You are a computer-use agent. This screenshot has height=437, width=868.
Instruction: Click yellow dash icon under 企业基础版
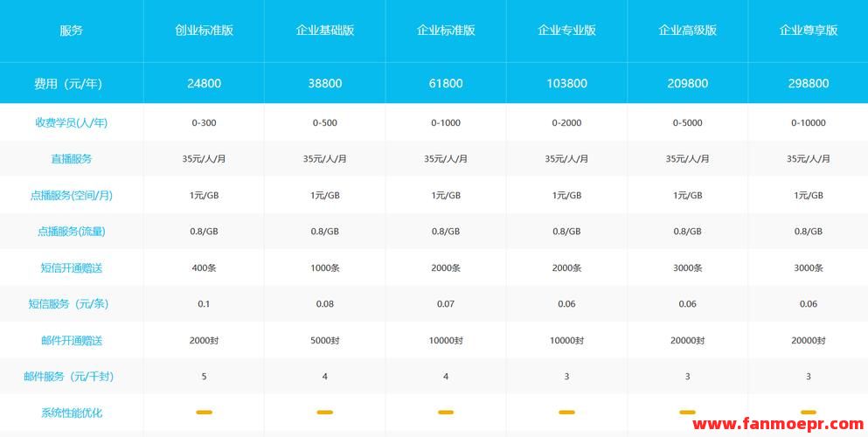(325, 413)
